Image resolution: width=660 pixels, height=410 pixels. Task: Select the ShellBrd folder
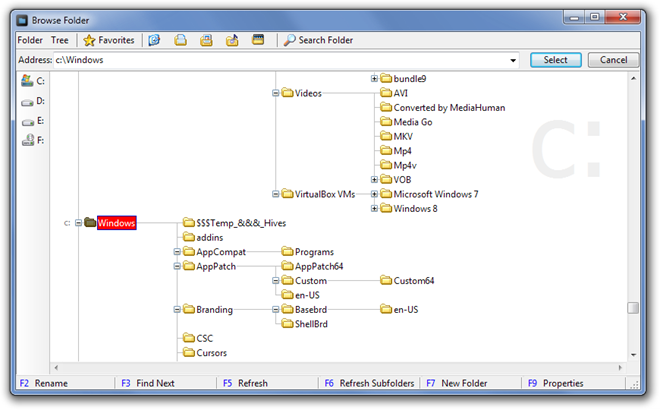[305, 324]
